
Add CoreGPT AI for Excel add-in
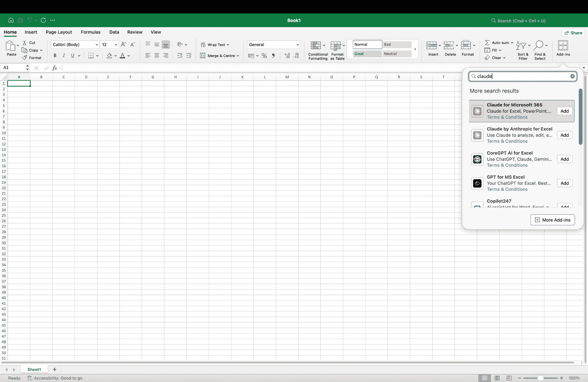pos(564,159)
